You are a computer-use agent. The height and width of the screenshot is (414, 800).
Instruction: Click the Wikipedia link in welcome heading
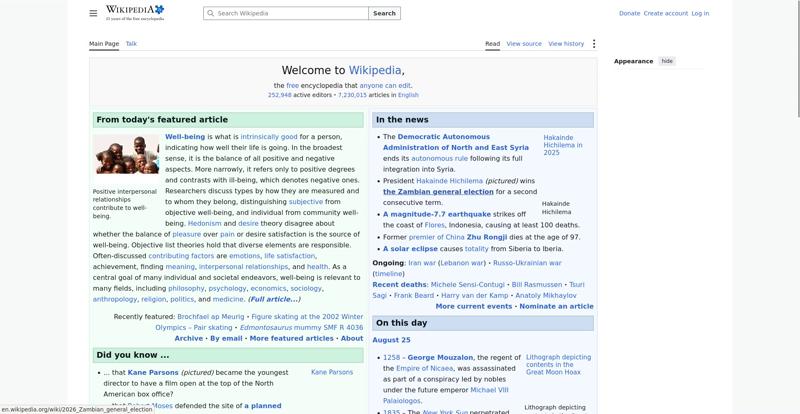click(x=375, y=70)
